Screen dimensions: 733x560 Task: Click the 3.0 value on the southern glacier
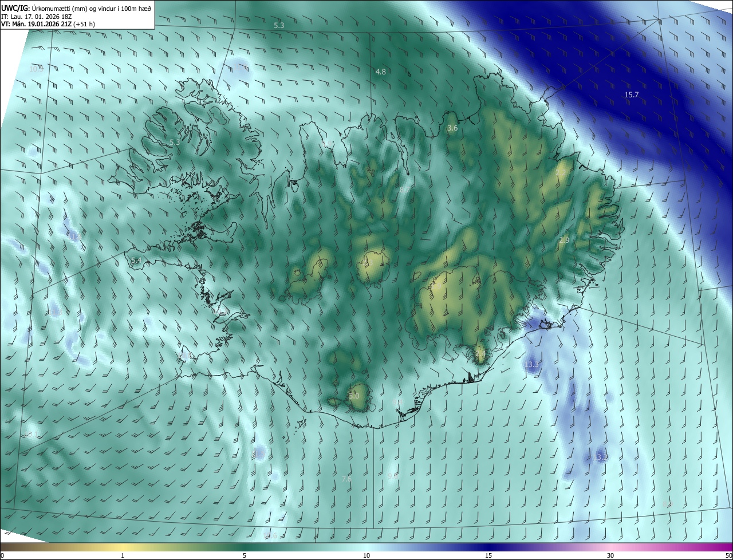pyautogui.click(x=354, y=396)
